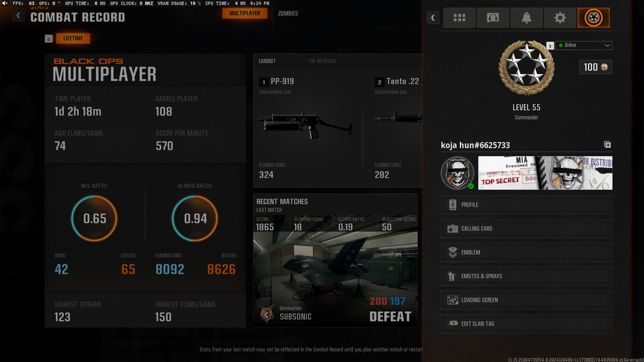The width and height of the screenshot is (644, 362).
Task: Open the notifications bell icon
Action: [x=526, y=18]
